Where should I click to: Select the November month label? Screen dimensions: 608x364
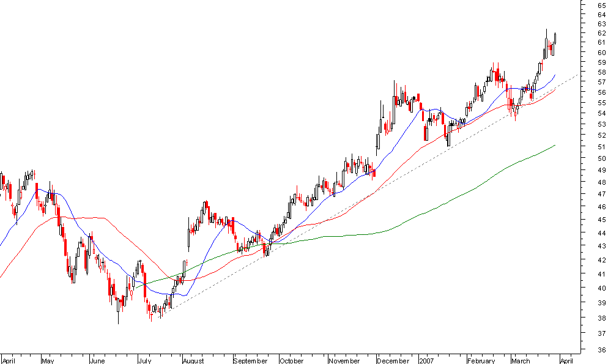point(344,360)
